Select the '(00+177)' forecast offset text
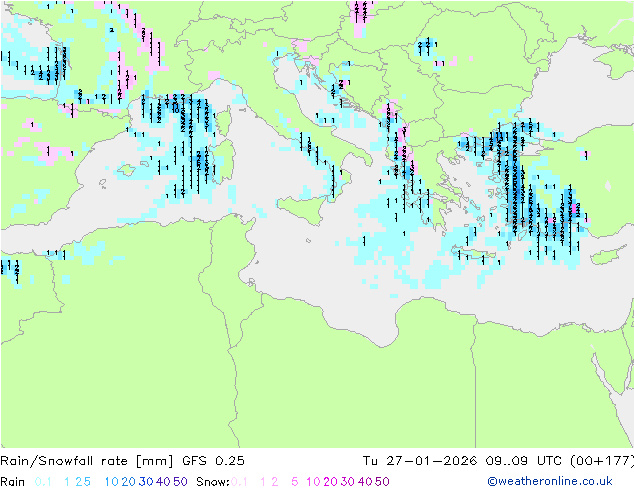This screenshot has width=634, height=490. point(602,461)
